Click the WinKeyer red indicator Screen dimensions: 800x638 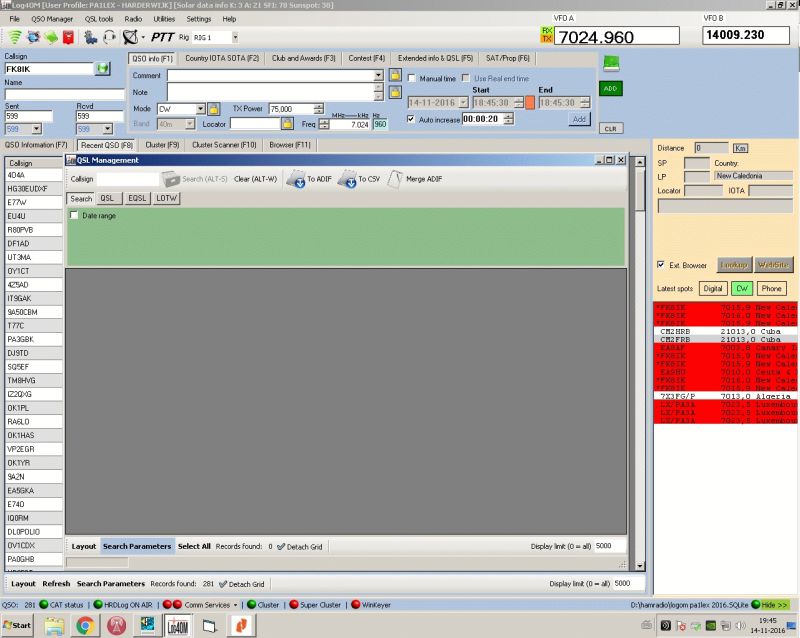pos(356,605)
